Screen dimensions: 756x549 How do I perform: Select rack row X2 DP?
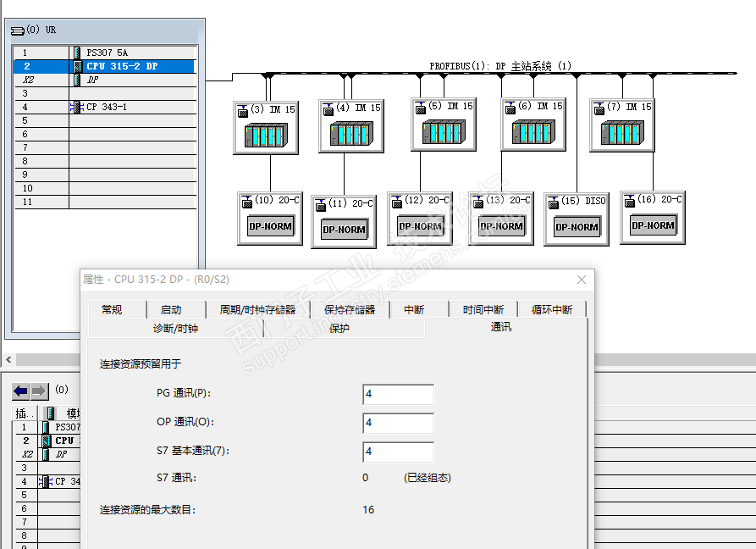(x=105, y=80)
